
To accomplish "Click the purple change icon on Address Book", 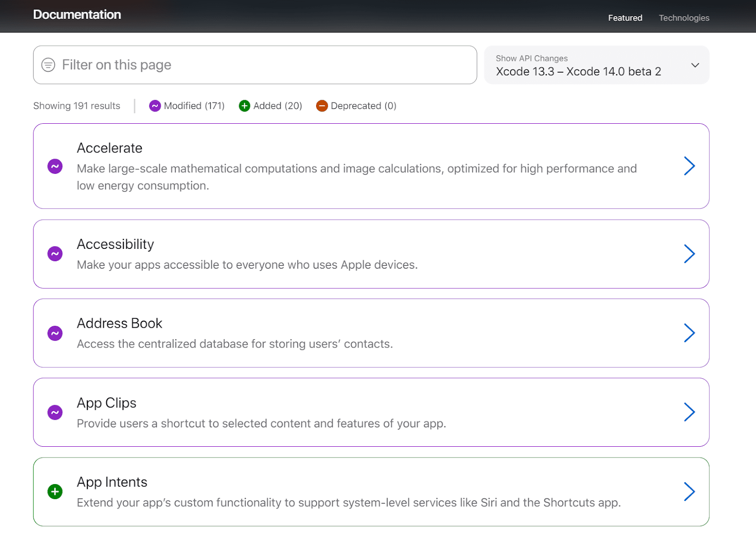I will pyautogui.click(x=55, y=333).
